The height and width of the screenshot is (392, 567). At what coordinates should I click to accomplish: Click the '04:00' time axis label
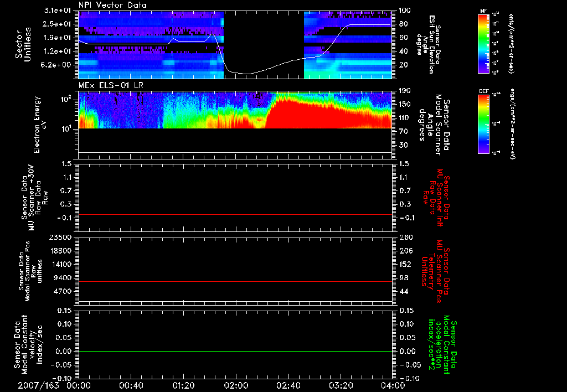(x=393, y=385)
